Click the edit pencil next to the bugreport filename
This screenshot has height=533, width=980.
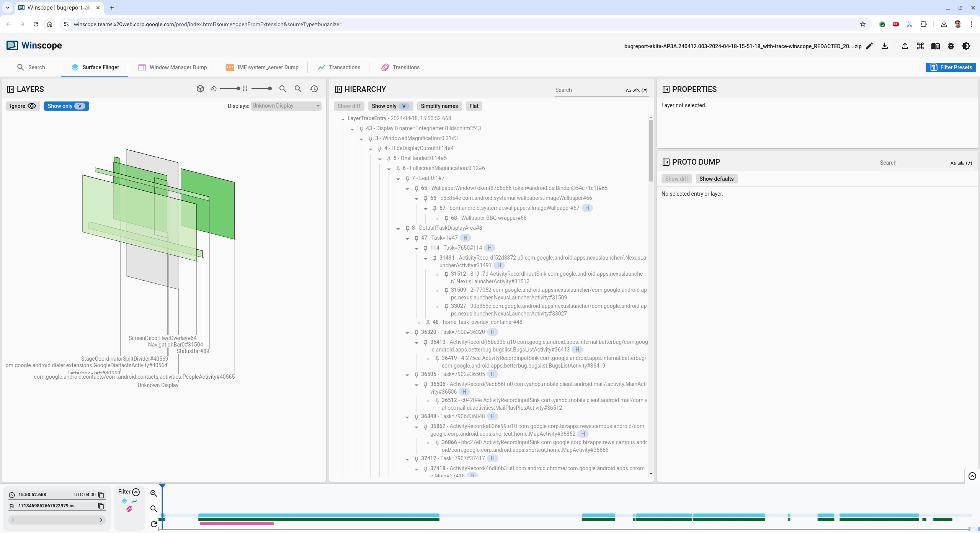pyautogui.click(x=869, y=46)
